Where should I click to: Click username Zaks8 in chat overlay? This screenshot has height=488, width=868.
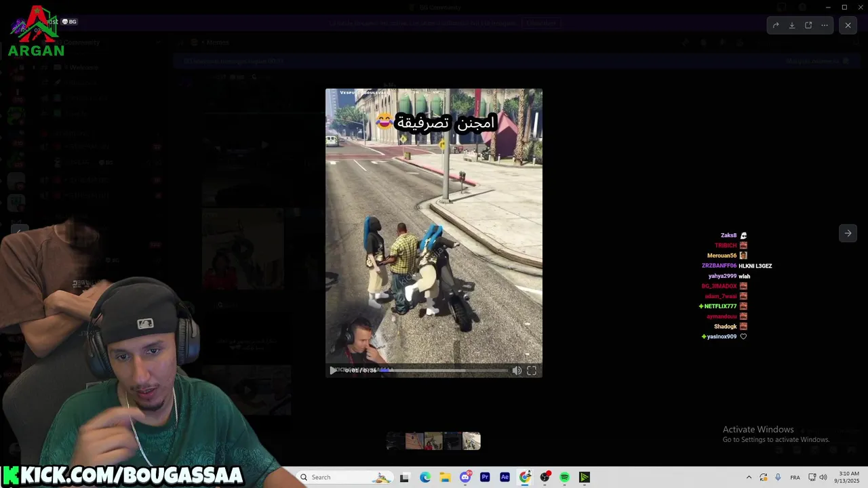(728, 236)
